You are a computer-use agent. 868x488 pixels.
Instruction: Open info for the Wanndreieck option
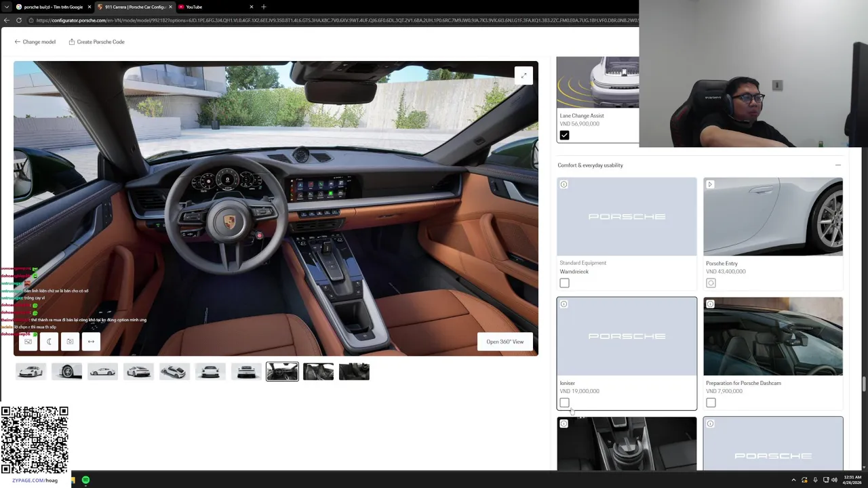click(x=564, y=184)
